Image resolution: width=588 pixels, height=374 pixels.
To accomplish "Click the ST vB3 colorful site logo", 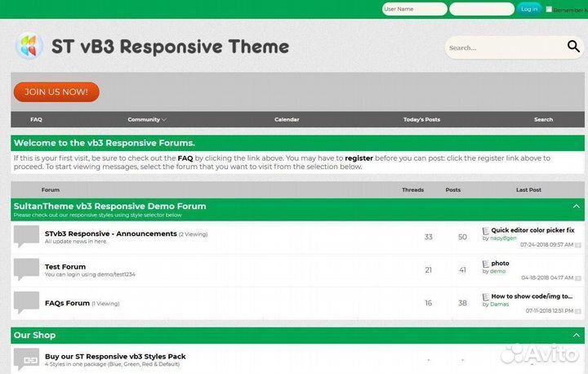I will click(29, 47).
